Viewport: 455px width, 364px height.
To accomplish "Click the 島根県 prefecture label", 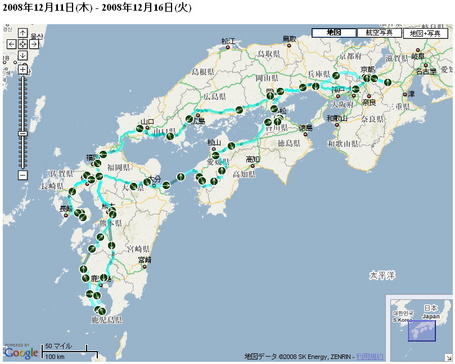I will 203,72.
